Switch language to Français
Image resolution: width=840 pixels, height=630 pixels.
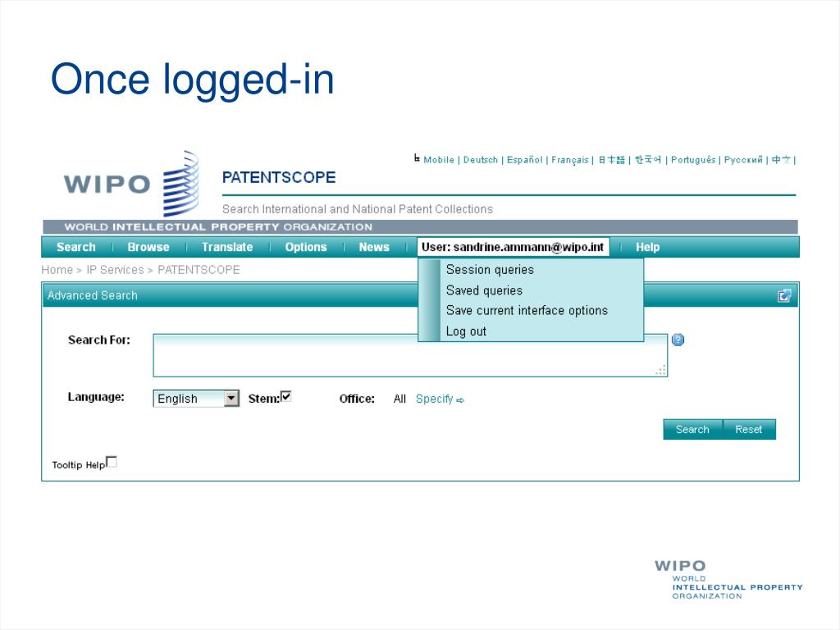pyautogui.click(x=570, y=160)
